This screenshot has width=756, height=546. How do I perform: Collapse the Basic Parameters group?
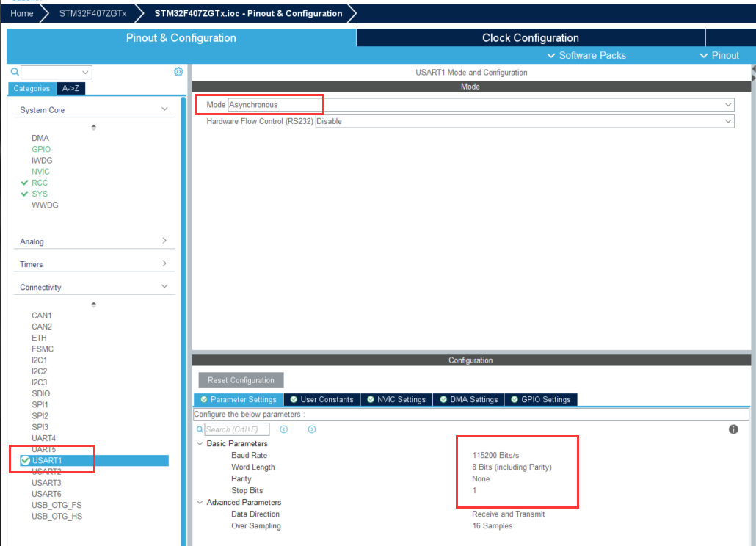coord(200,443)
